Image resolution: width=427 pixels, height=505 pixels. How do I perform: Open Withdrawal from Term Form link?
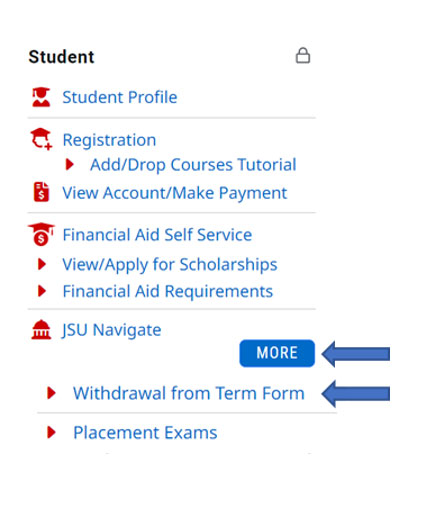coord(189,393)
